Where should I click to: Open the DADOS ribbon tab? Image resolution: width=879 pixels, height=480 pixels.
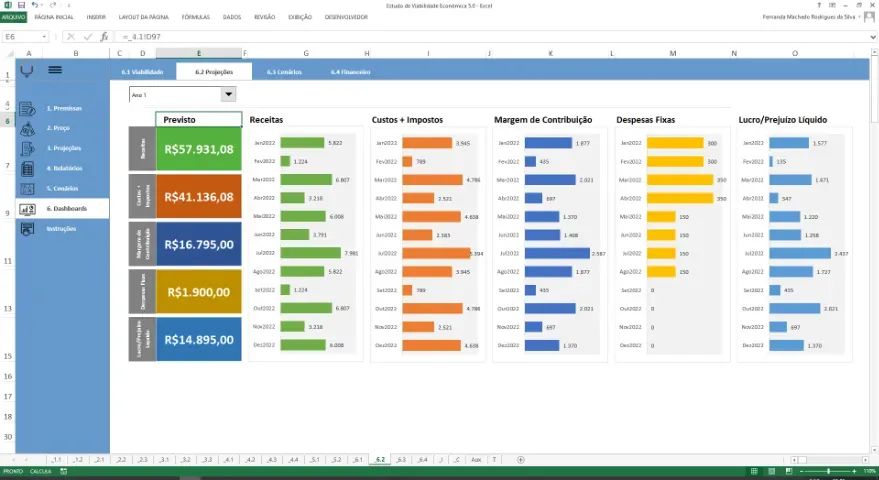(232, 17)
